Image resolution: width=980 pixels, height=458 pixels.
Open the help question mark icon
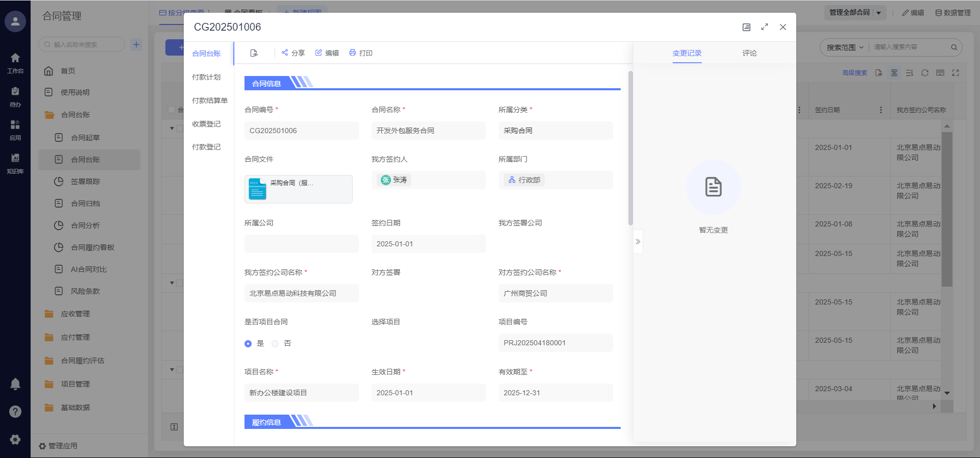click(x=15, y=412)
